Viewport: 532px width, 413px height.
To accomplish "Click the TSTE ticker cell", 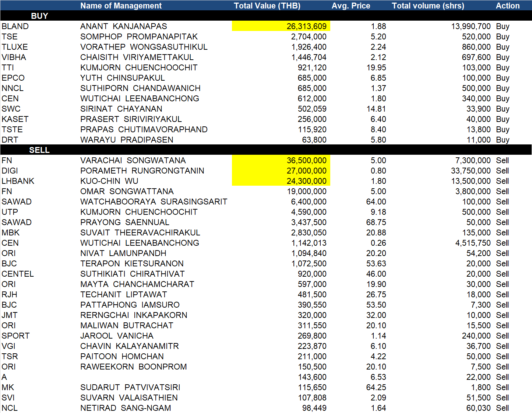I will tap(12, 129).
